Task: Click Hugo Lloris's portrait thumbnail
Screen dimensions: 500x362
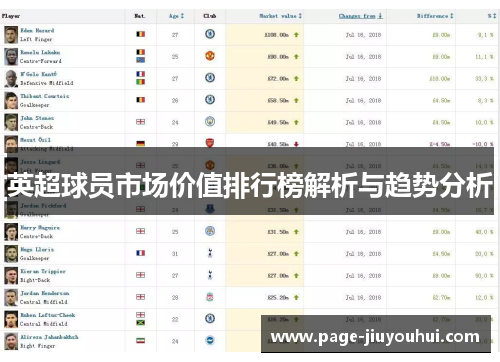Action: (x=11, y=254)
